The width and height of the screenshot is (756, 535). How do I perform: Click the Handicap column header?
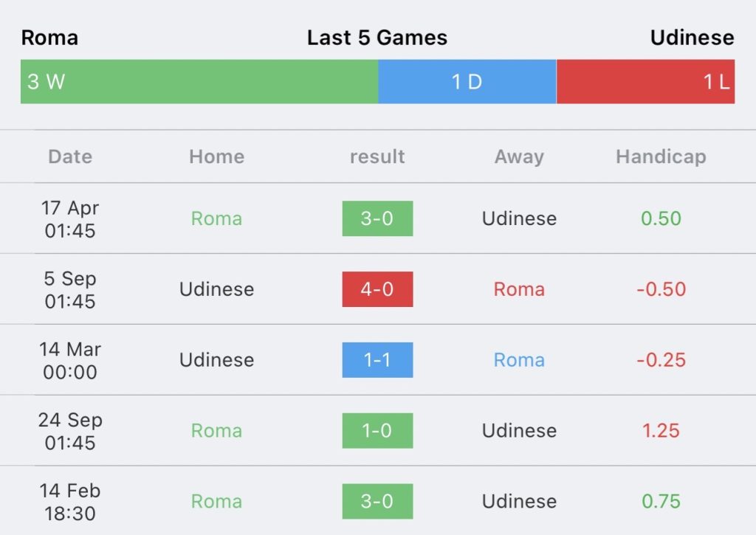point(661,157)
